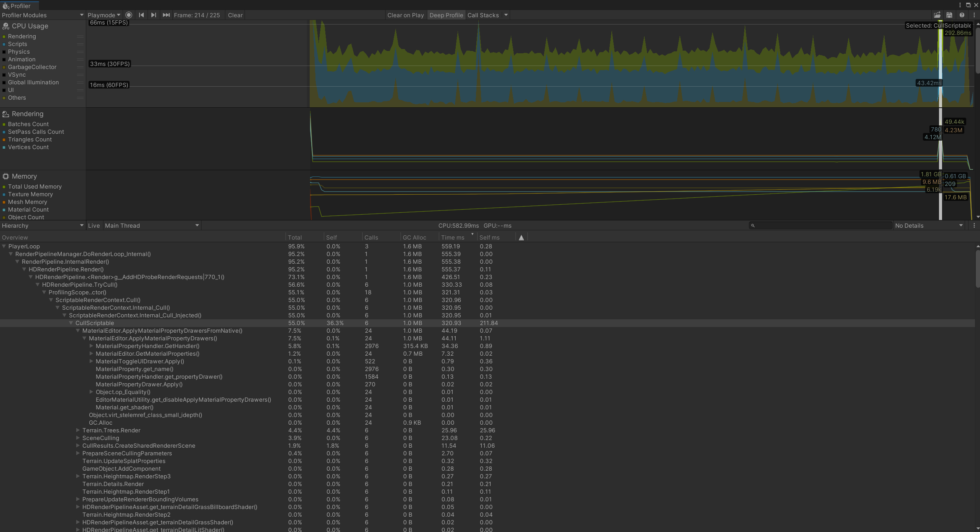Open toolbar kebab options menu

coord(974,15)
